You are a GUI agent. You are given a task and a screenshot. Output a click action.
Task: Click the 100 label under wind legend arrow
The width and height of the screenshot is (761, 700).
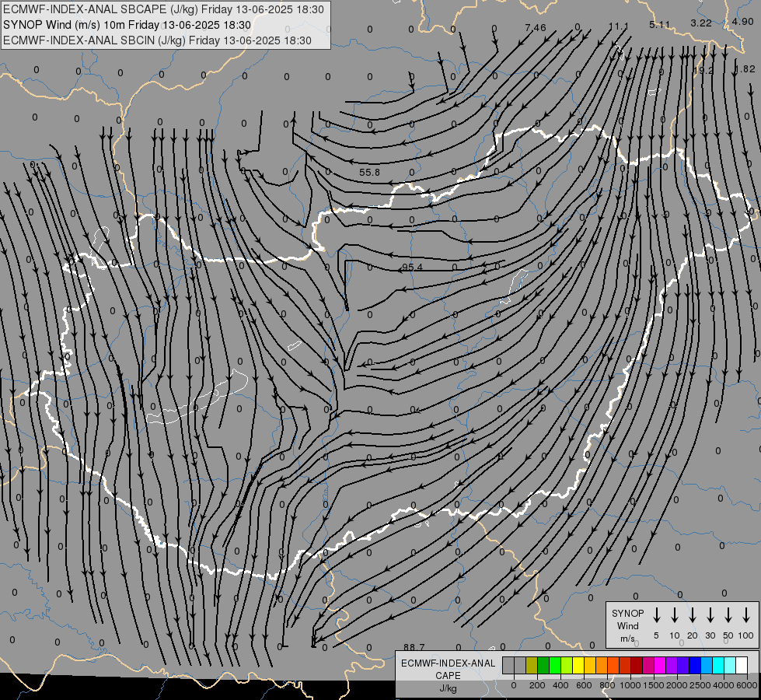746,635
